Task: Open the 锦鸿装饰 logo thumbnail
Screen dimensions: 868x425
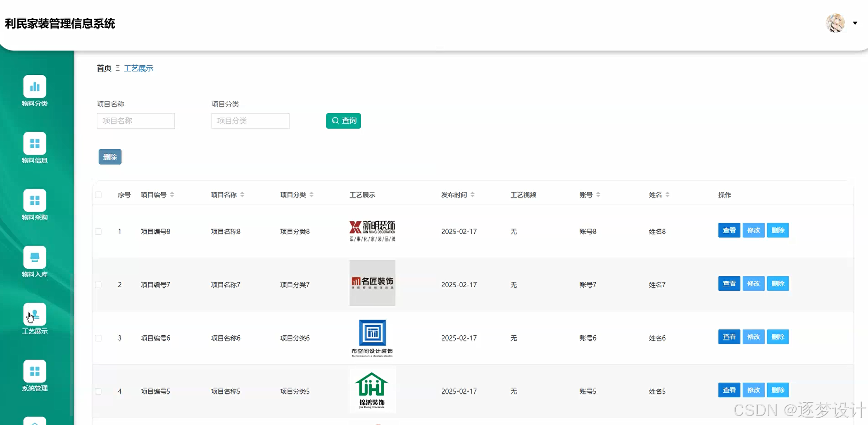Action: click(x=372, y=390)
